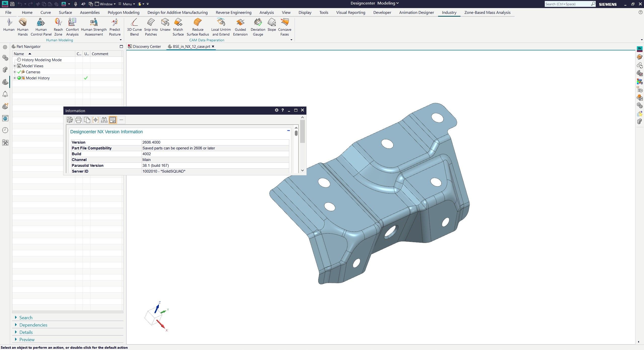Click the Comment column header
644x350 pixels.
[x=106, y=54]
